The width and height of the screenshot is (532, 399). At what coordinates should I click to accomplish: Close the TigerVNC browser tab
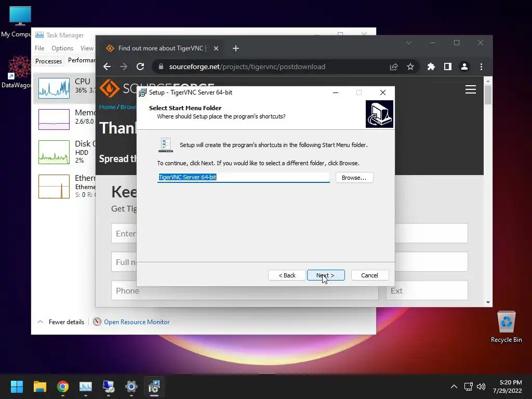click(216, 48)
